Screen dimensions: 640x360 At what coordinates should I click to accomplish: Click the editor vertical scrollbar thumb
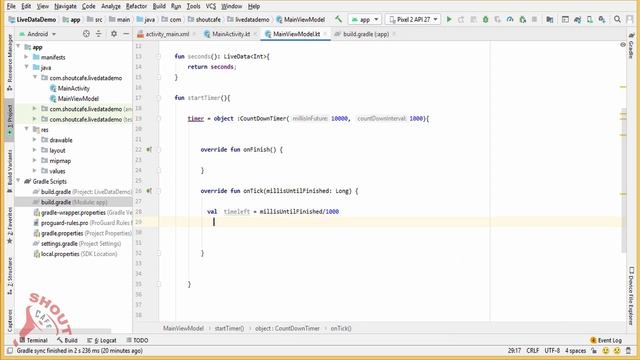(x=623, y=180)
